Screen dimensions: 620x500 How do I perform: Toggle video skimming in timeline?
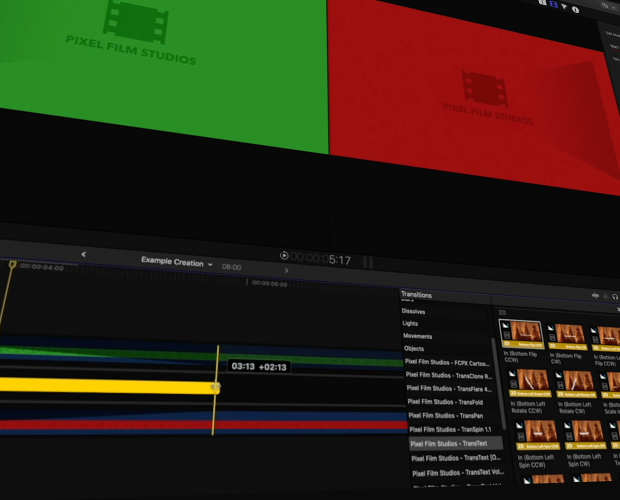[595, 295]
